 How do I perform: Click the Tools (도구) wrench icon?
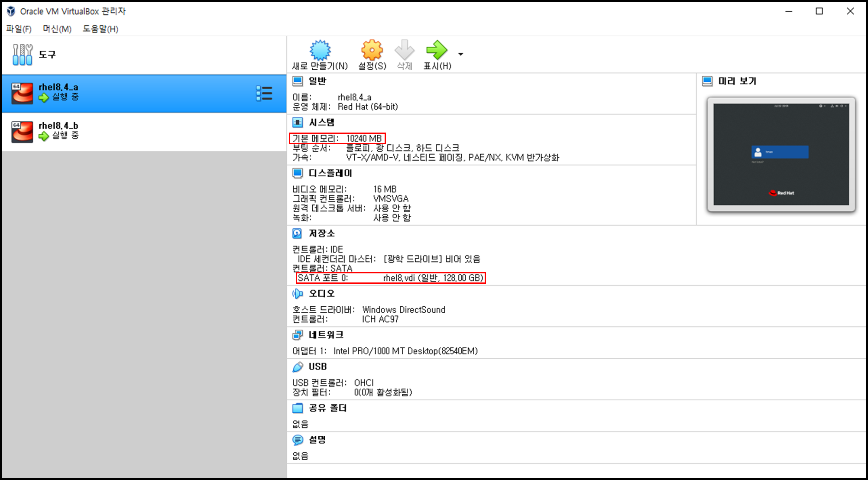click(x=23, y=55)
